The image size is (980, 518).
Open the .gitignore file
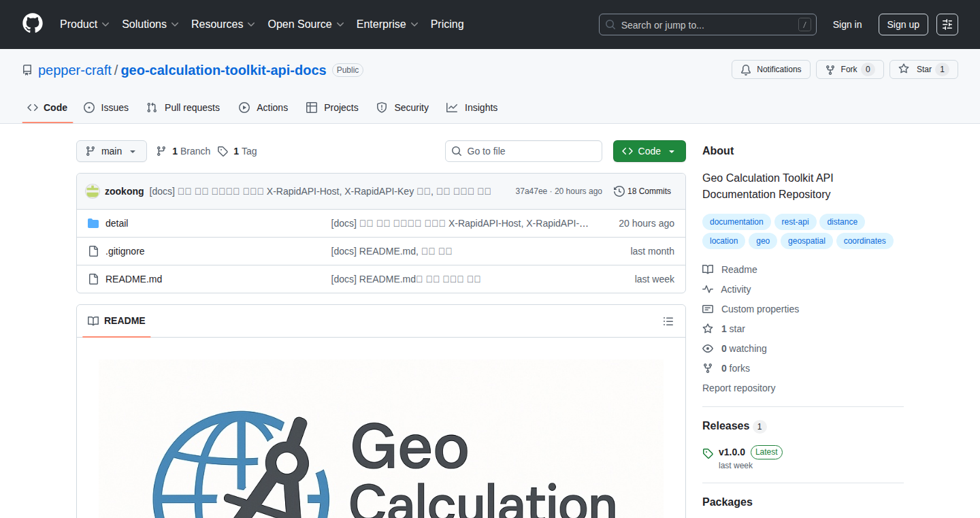tap(125, 251)
